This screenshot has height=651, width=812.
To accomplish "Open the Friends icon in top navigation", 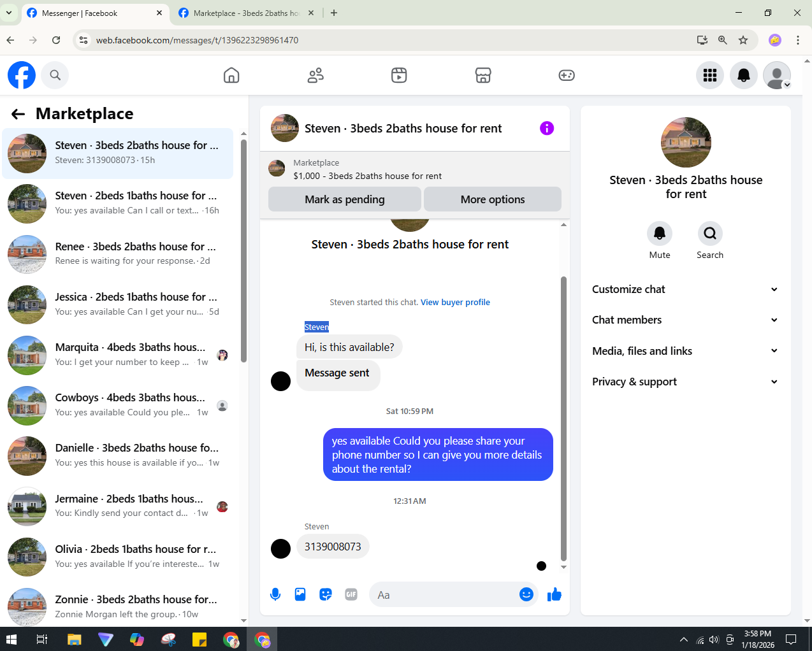I will pos(315,75).
